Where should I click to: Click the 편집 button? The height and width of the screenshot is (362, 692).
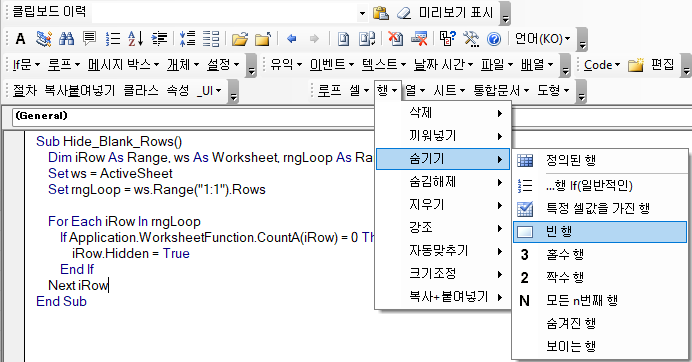(662, 65)
